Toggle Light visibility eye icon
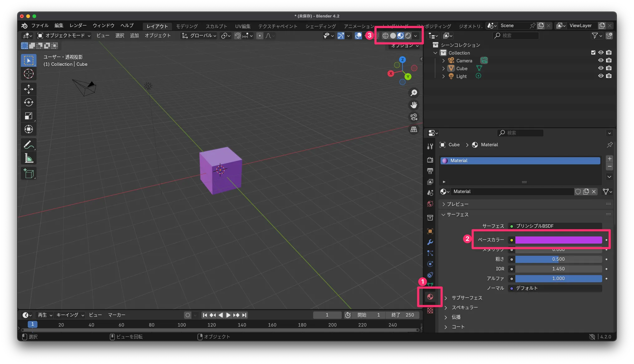The width and height of the screenshot is (634, 364). (601, 76)
